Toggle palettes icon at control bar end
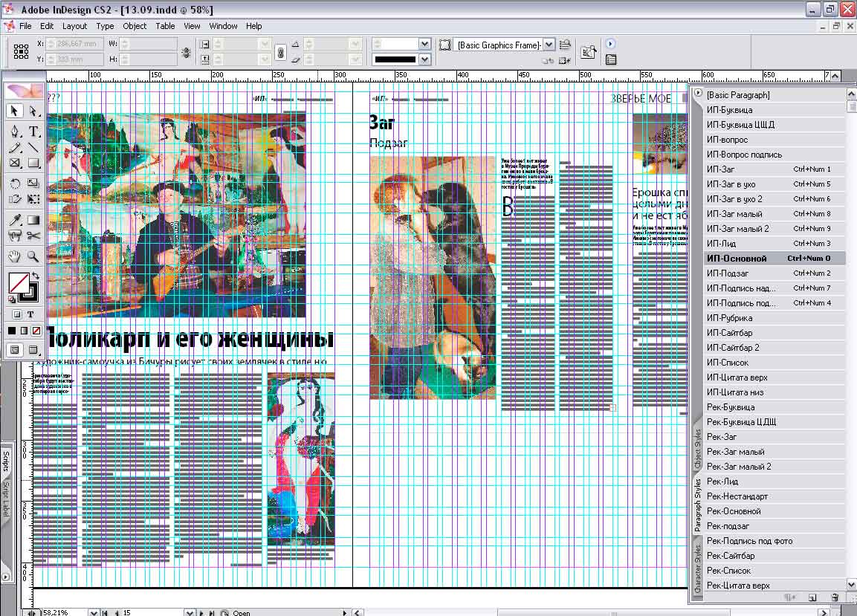The height and width of the screenshot is (616, 857). pos(611,59)
